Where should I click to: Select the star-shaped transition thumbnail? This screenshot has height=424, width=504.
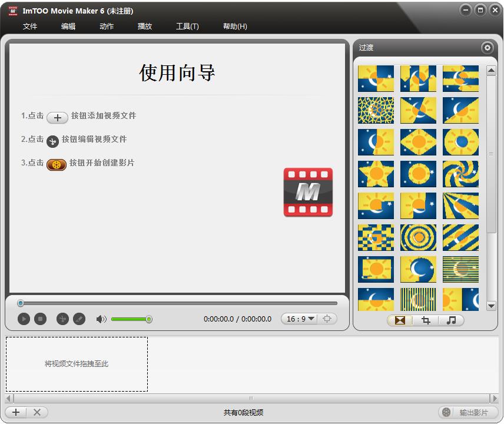tap(376, 174)
